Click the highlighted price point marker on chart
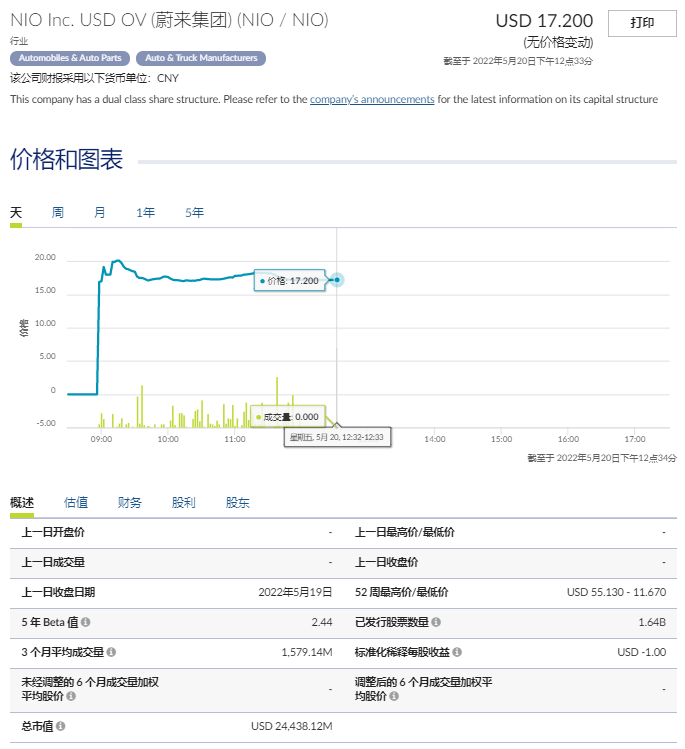 click(x=337, y=280)
